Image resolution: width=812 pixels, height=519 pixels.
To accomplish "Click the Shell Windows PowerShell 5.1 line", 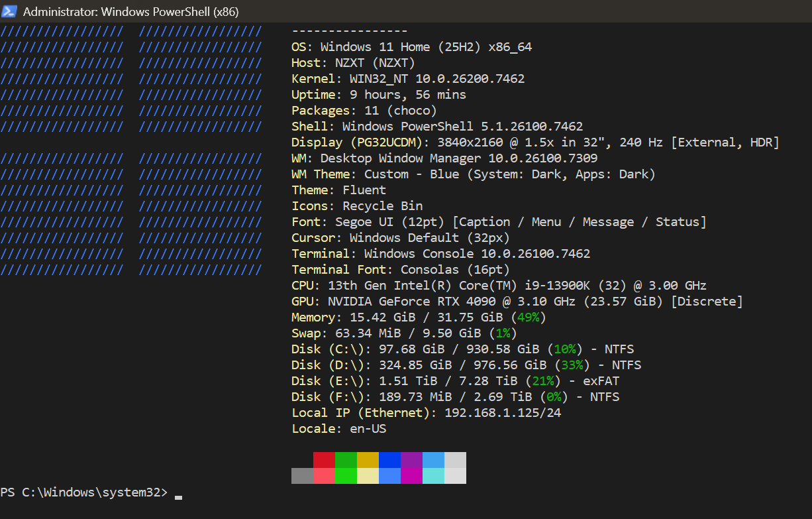I will pos(437,127).
